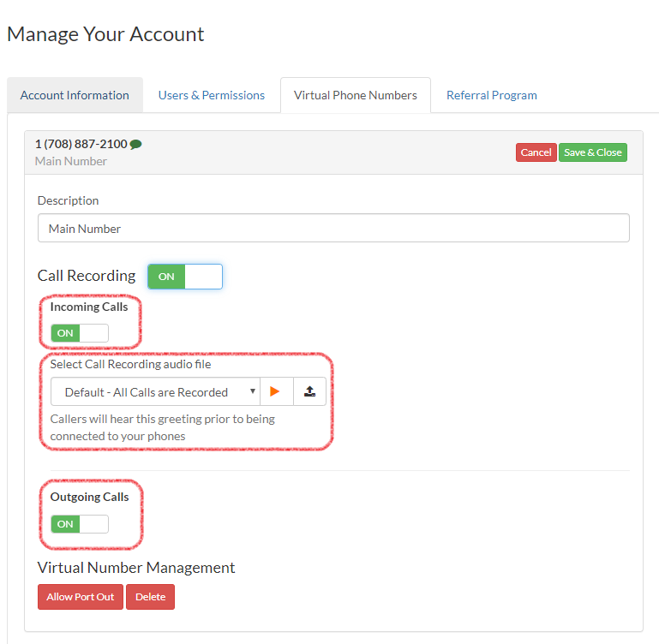Viewport: 659px width, 644px height.
Task: Turn off the main Call Recording switch
Action: pyautogui.click(x=184, y=277)
